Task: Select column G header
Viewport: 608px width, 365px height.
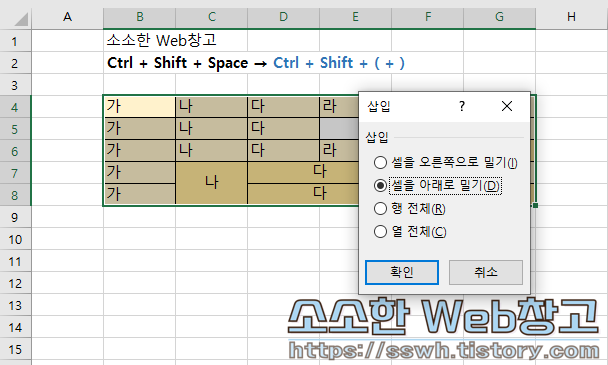Action: tap(499, 17)
